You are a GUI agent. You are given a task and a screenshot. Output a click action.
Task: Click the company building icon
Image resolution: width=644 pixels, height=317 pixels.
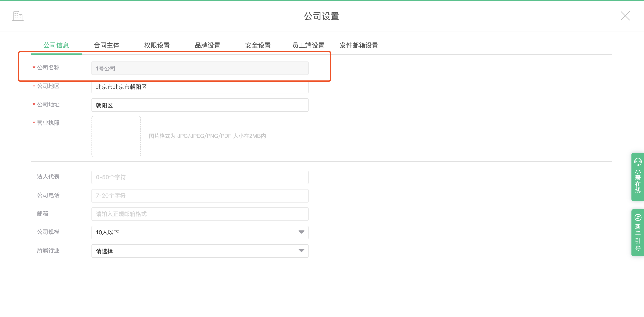(x=18, y=16)
